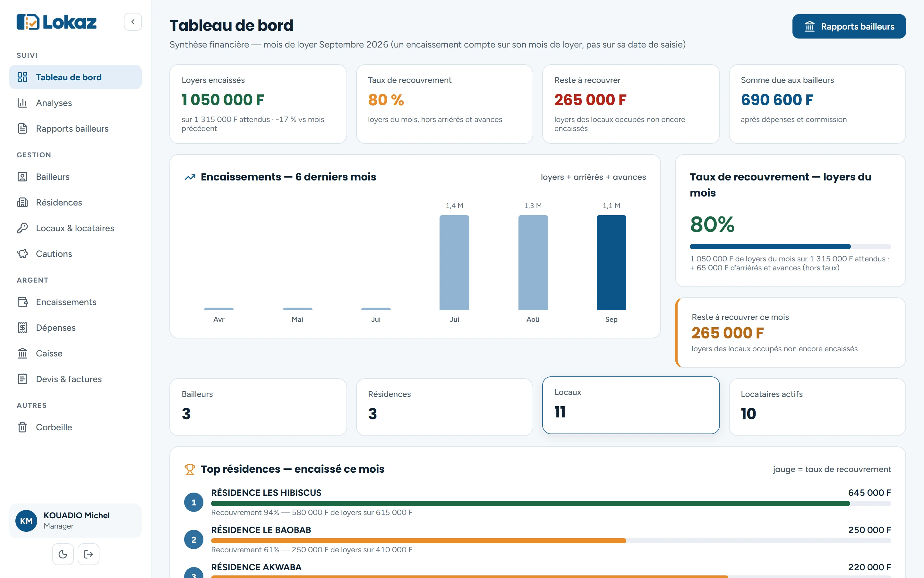The width and height of the screenshot is (924, 578).
Task: Click the Aoû bar in the chart
Action: [533, 263]
